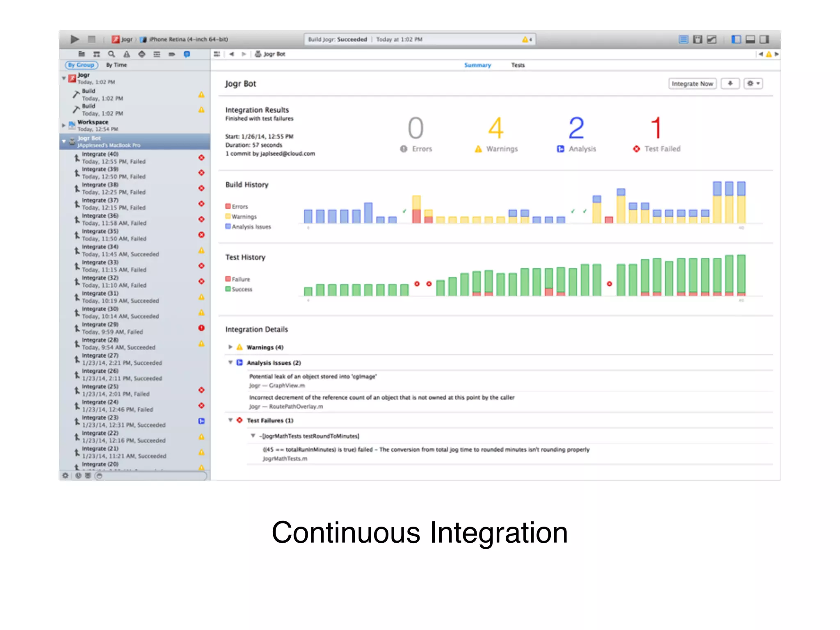This screenshot has height=630, width=840.
Task: Open the Breakpoint navigator icon
Action: [x=172, y=54]
